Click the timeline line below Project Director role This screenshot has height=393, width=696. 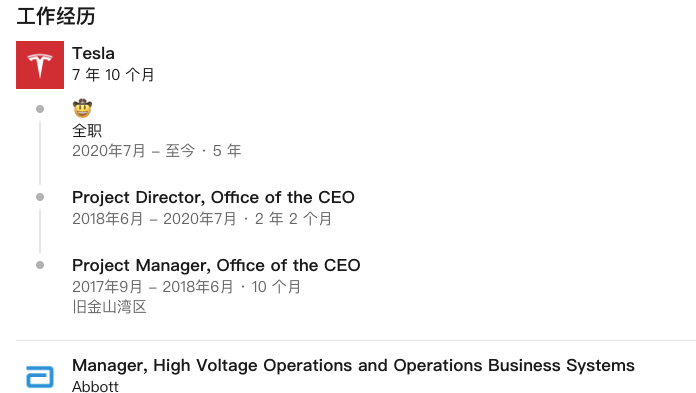(40, 231)
